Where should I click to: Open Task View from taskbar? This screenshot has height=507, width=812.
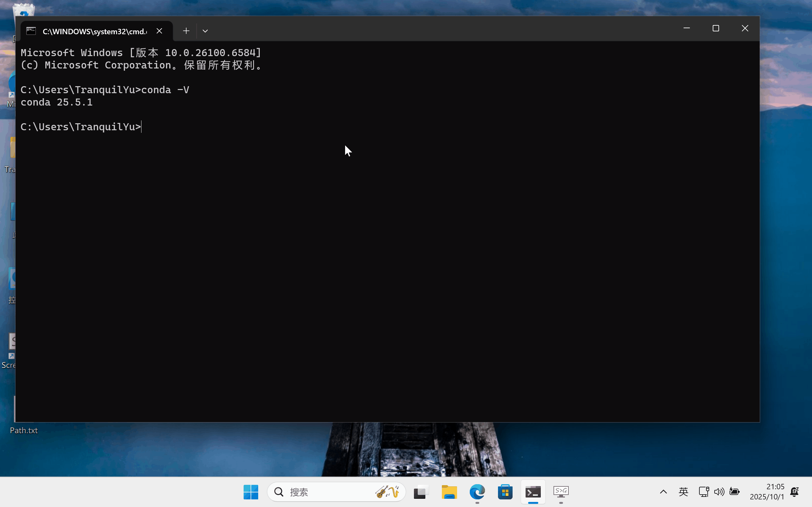click(421, 492)
